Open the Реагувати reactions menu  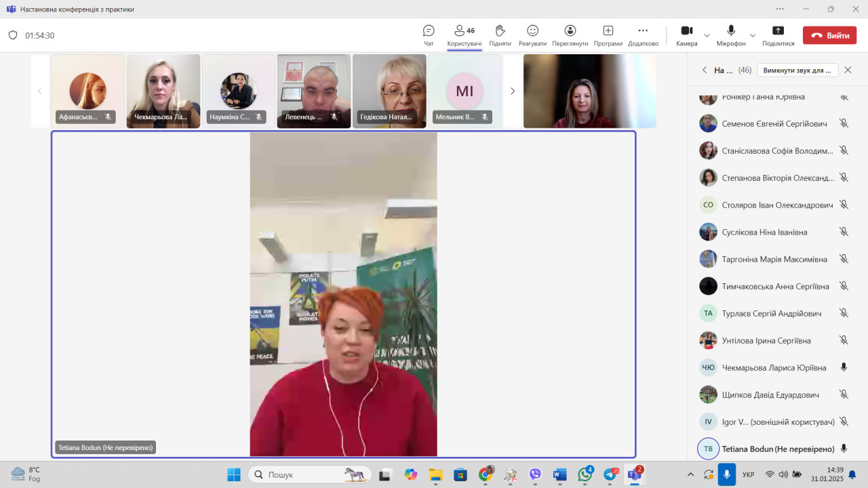[532, 35]
